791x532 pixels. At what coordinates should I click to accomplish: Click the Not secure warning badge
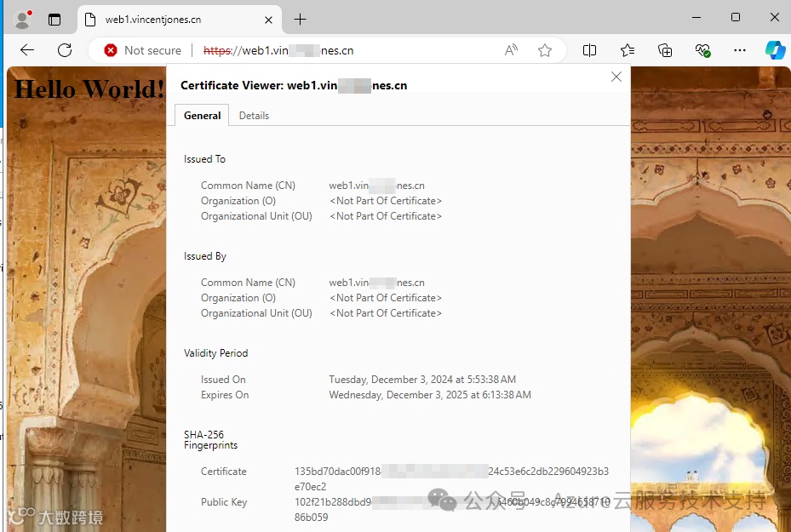(143, 50)
